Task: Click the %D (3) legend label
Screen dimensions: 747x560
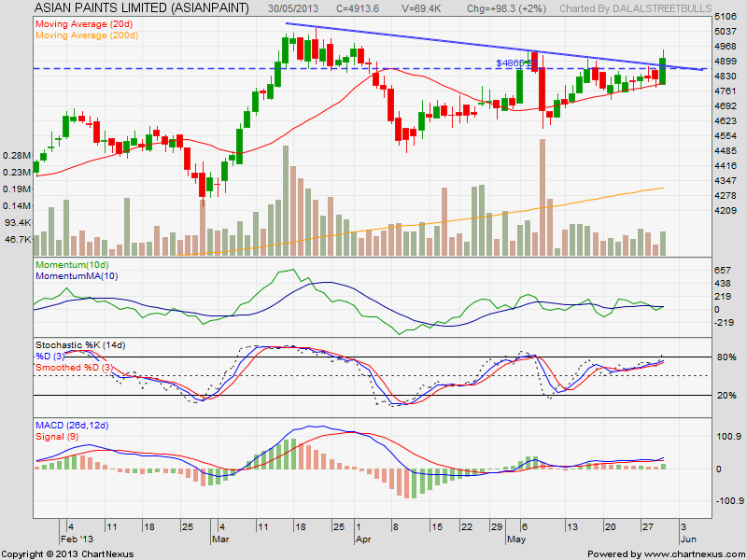Action: (x=49, y=357)
